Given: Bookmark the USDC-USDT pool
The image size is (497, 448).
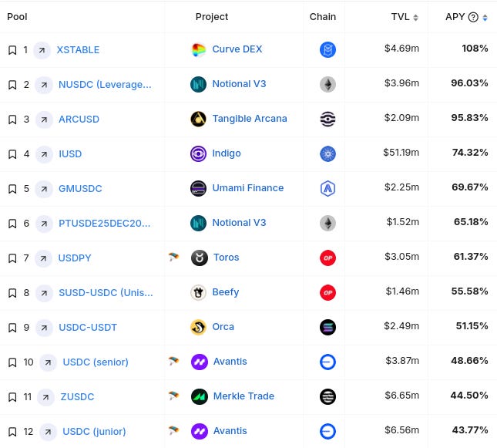Looking at the screenshot, I should tap(12, 328).
